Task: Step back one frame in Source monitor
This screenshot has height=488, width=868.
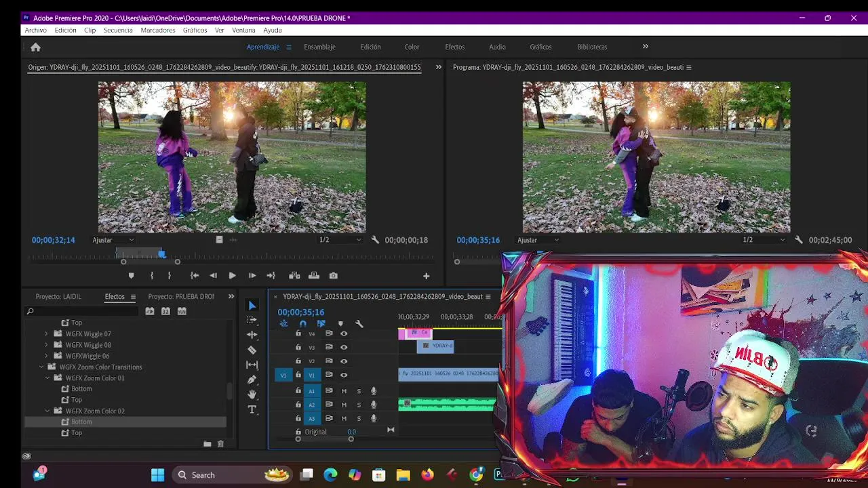Action: [x=214, y=276]
